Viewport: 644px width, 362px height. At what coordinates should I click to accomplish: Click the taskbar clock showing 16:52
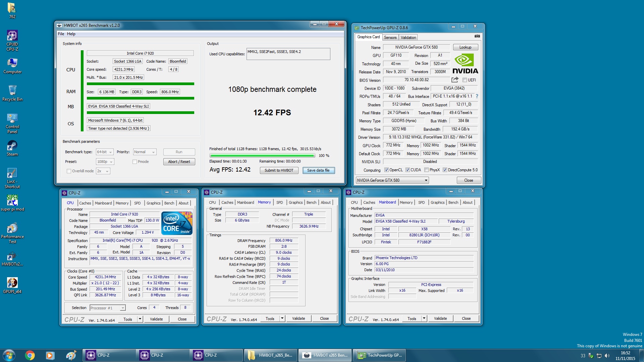coord(625,356)
